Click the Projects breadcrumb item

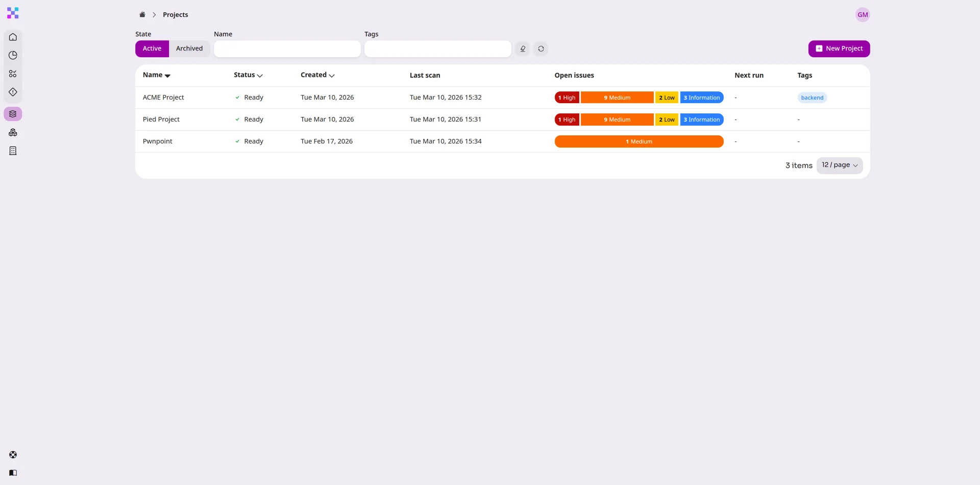(x=175, y=14)
